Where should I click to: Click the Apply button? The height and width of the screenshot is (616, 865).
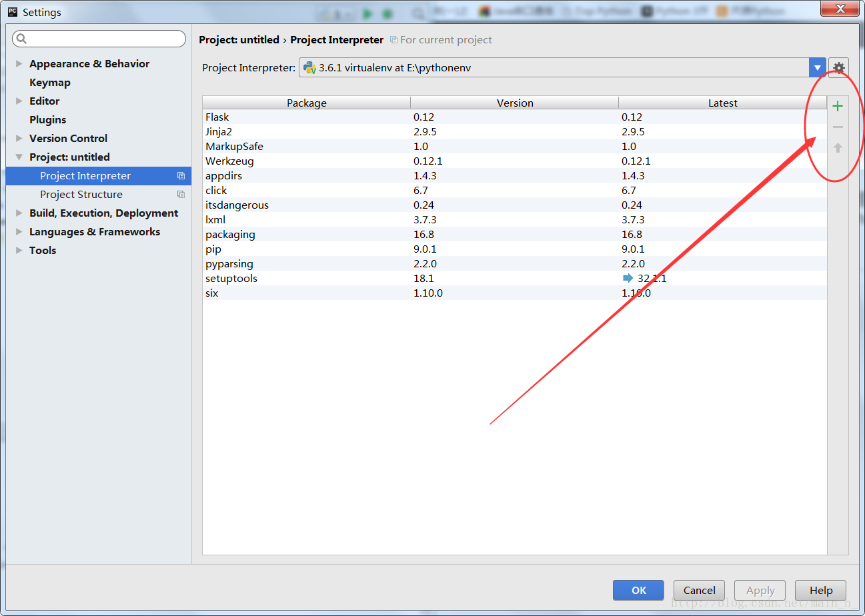tap(760, 590)
